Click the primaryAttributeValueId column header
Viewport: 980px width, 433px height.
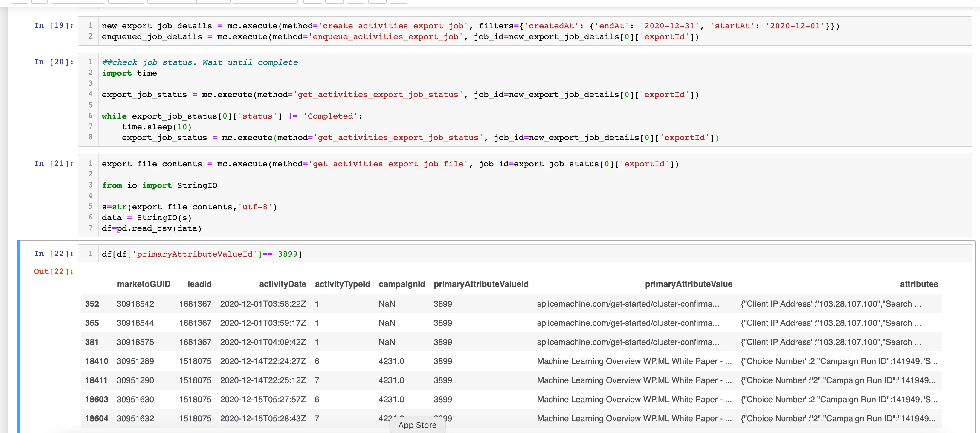pos(480,284)
